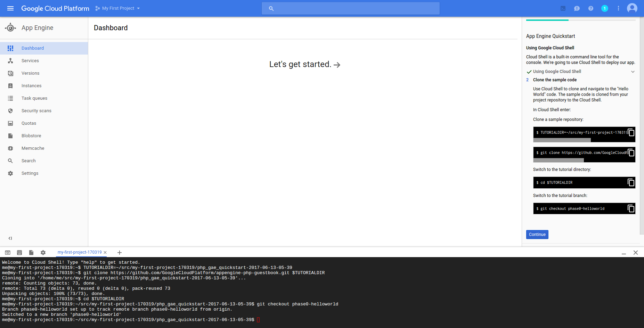
Task: Select Dashboard in the sidebar
Action: (44, 48)
